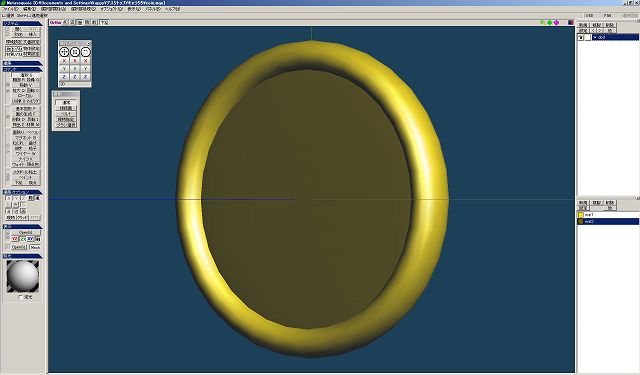Click green Y under the scale handle column
Screen dimensions: 640x375
pos(75,69)
